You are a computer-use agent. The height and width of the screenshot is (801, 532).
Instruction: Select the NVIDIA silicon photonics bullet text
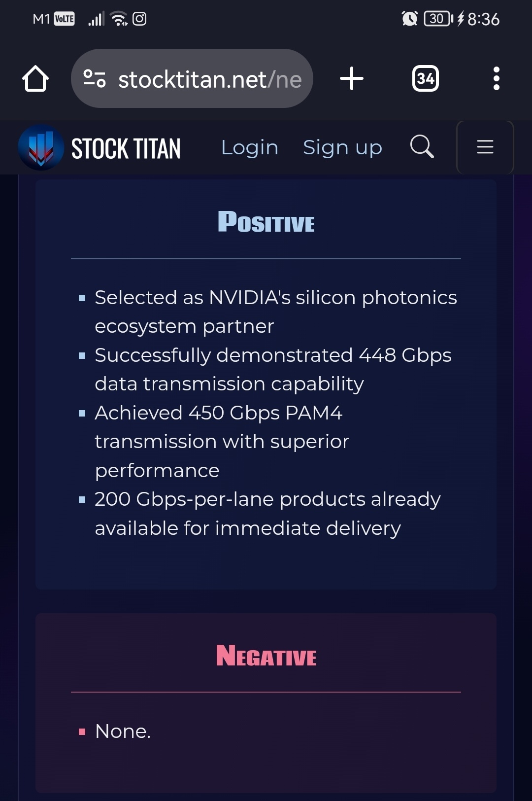coord(276,312)
